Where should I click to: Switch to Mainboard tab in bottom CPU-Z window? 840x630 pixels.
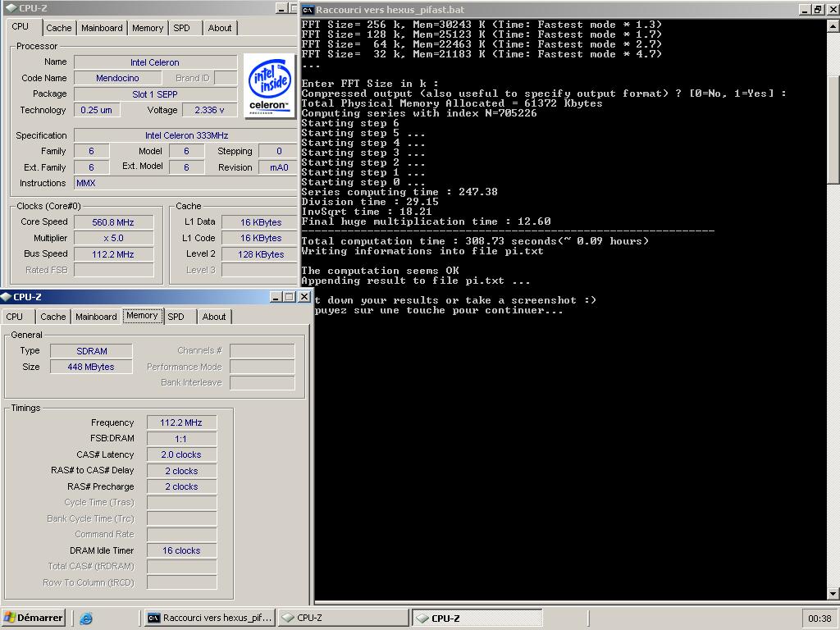tap(96, 317)
